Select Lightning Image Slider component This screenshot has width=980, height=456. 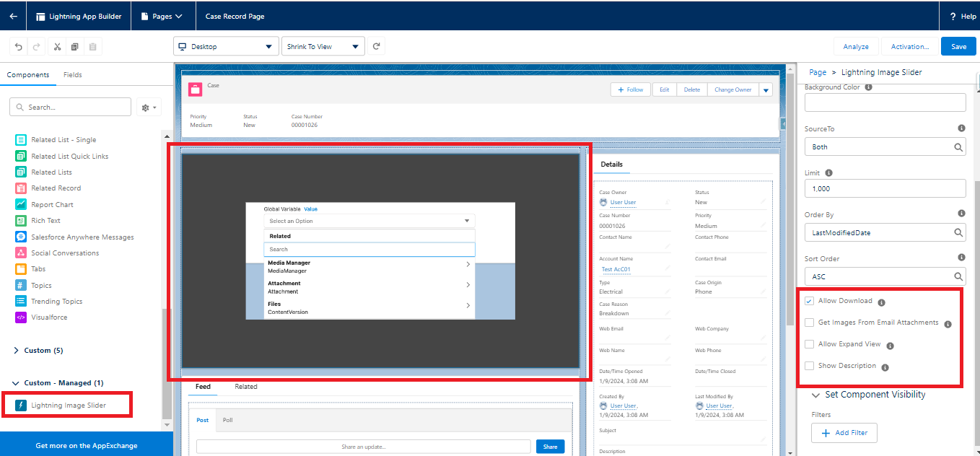pyautogui.click(x=68, y=405)
